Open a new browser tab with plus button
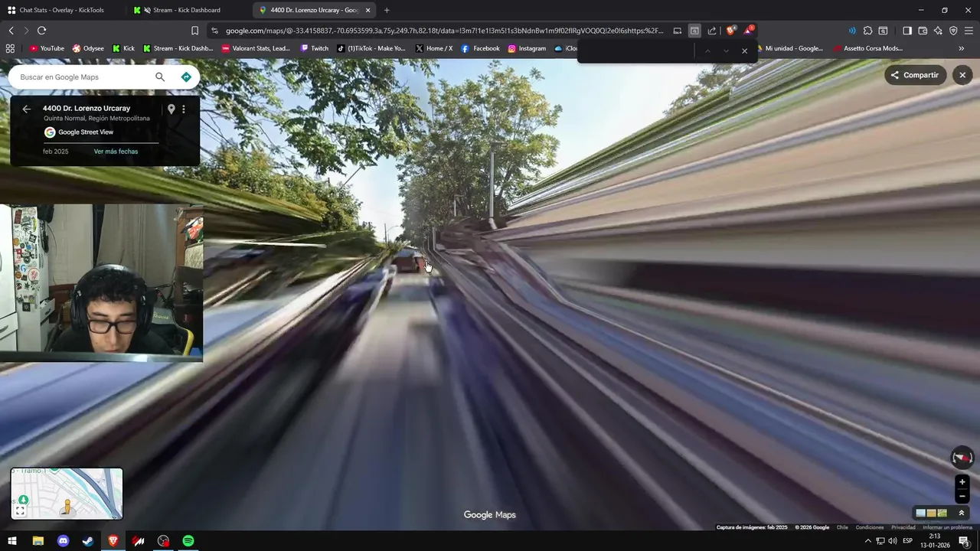This screenshot has width=980, height=551. click(387, 10)
